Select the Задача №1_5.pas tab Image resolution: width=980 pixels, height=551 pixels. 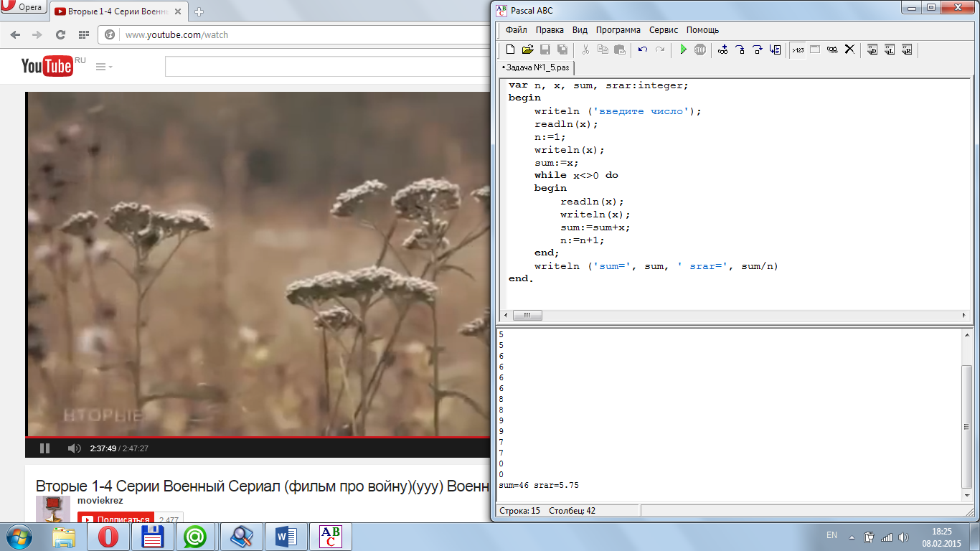[537, 67]
